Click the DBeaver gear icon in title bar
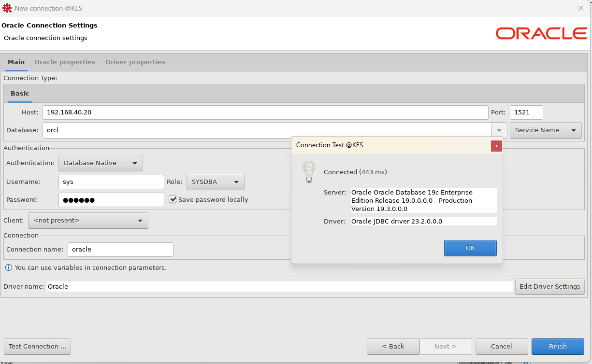Viewport: 592px width, 364px height. click(x=7, y=8)
